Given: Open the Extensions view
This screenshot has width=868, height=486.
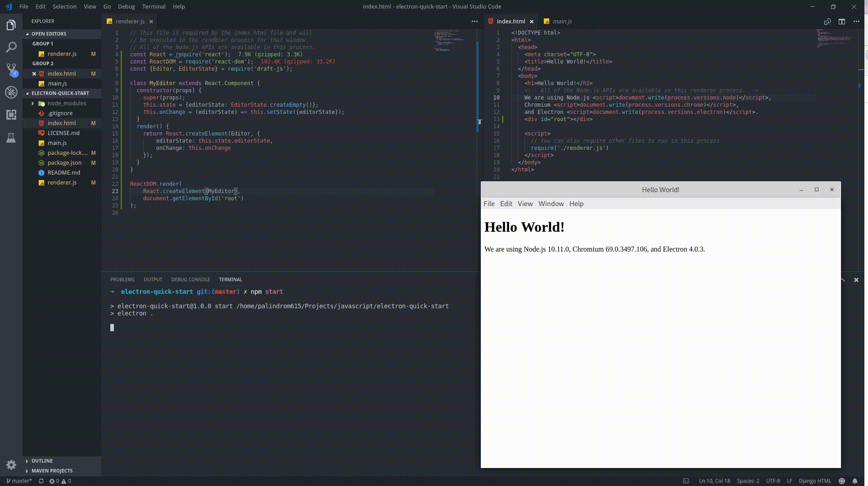Looking at the screenshot, I should click(11, 115).
